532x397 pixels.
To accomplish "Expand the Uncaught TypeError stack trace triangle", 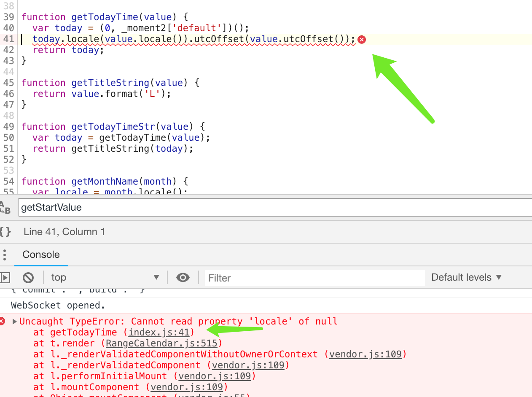I will pyautogui.click(x=15, y=322).
